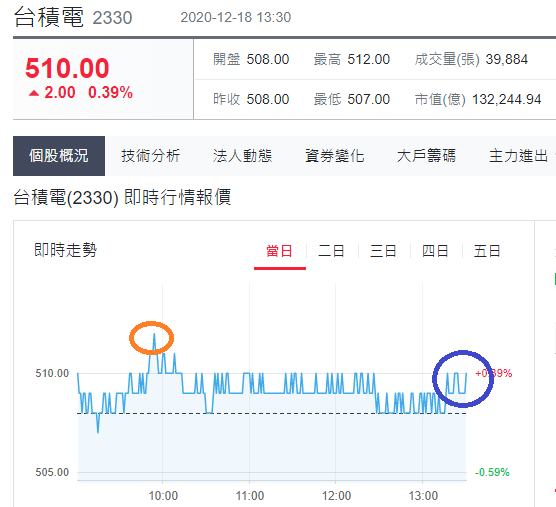Click the stock name 台積電 heading

point(49,17)
